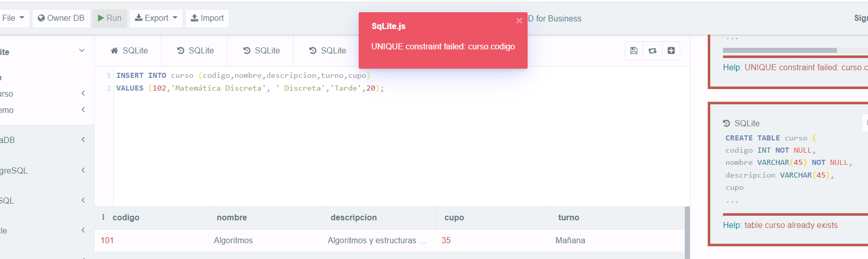Collapse the SQLite sidebar section chevron

coord(82,51)
